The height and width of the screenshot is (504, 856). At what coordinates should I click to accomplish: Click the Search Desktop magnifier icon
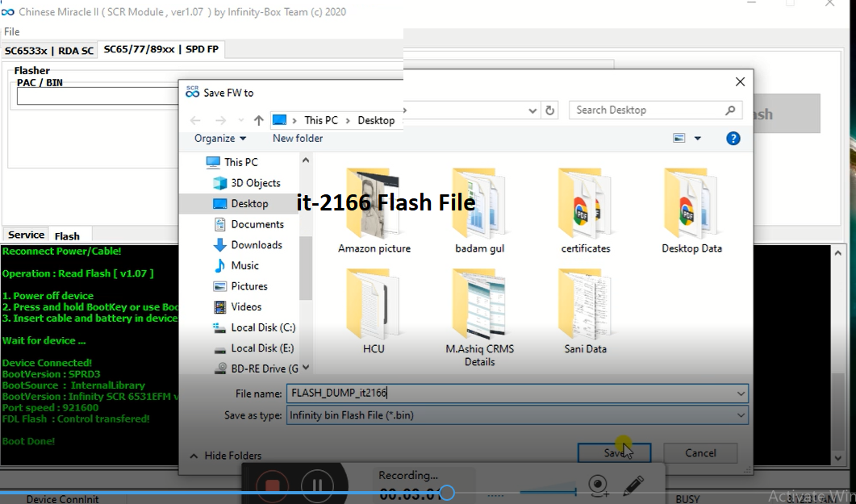tap(730, 110)
